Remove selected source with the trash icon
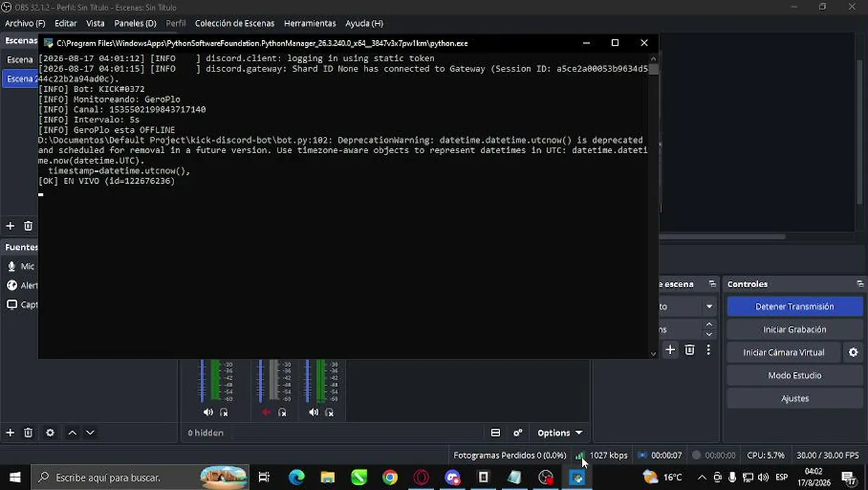Viewport: 868px width, 490px height. pyautogui.click(x=28, y=432)
